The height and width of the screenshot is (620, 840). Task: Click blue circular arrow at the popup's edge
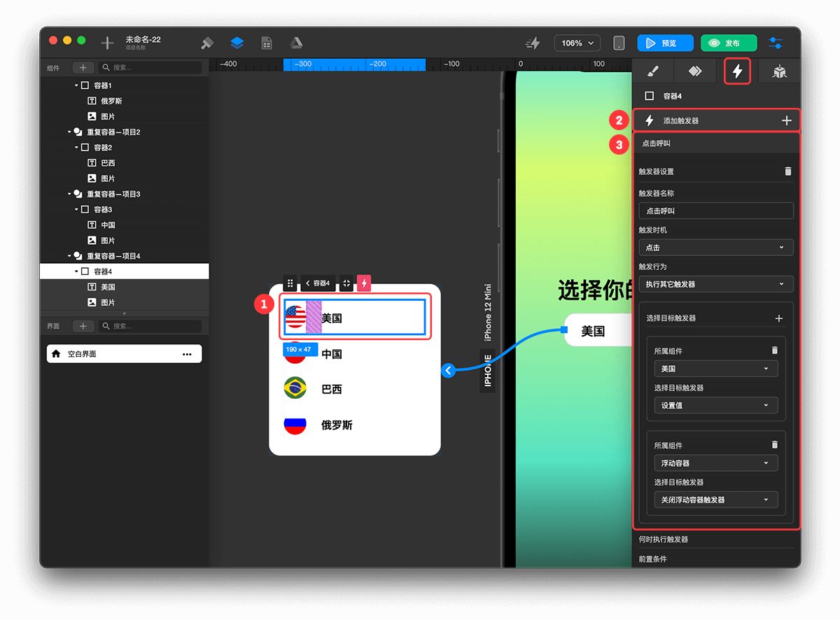(449, 370)
